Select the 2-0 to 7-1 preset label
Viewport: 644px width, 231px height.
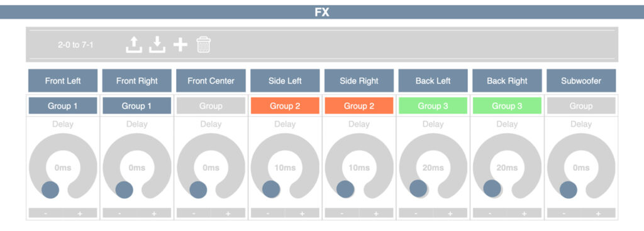75,45
